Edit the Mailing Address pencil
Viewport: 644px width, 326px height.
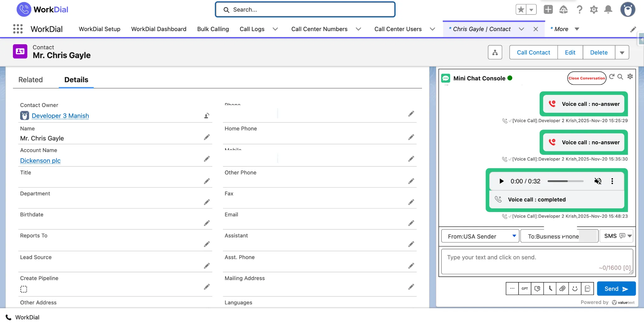tap(411, 287)
